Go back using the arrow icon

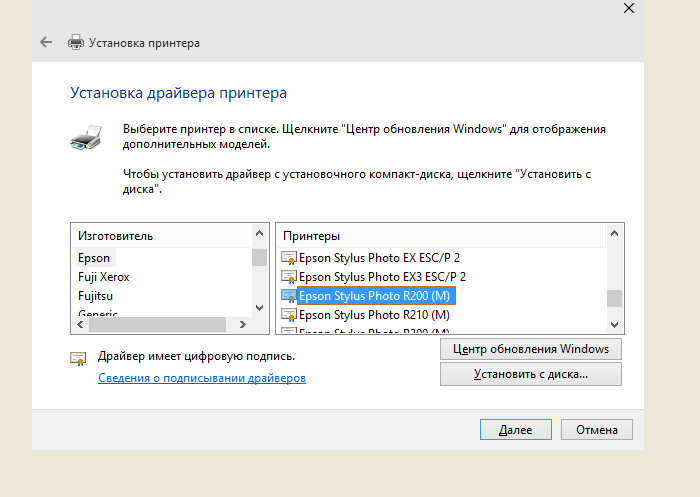pyautogui.click(x=46, y=42)
